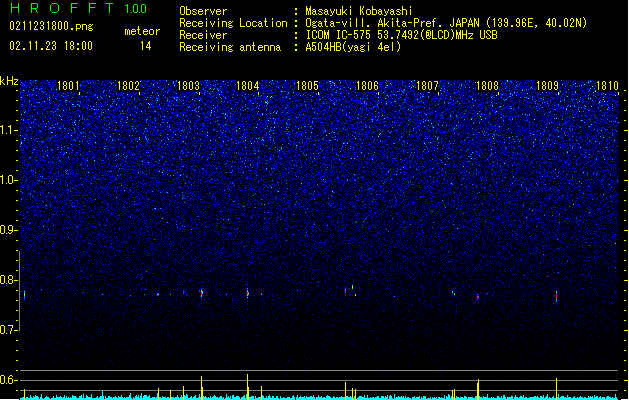
Task: Click the 1804 time marker
Action: [x=248, y=85]
